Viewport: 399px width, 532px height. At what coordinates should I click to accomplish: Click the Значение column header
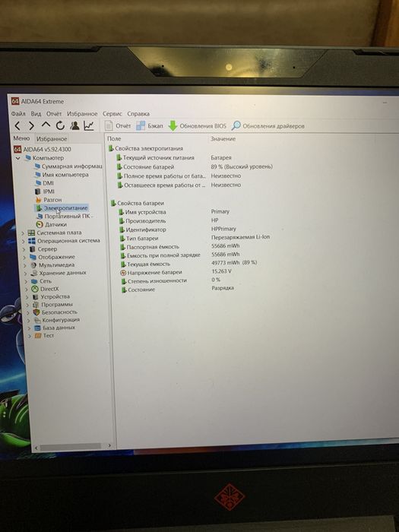[223, 139]
